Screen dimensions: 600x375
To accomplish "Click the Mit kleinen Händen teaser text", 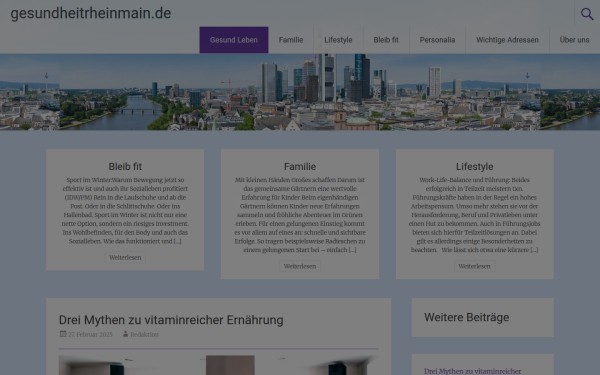I will coord(300,215).
